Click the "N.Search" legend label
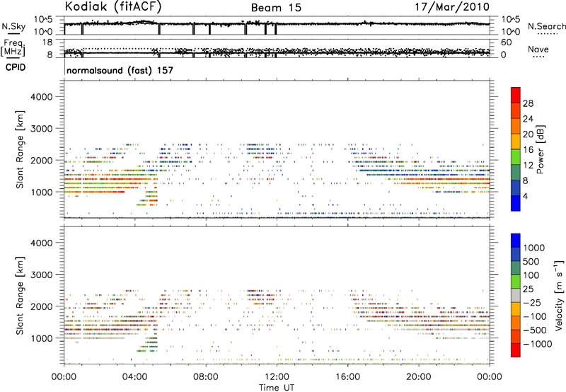Viewport: 566px width, 392px height. [546, 26]
